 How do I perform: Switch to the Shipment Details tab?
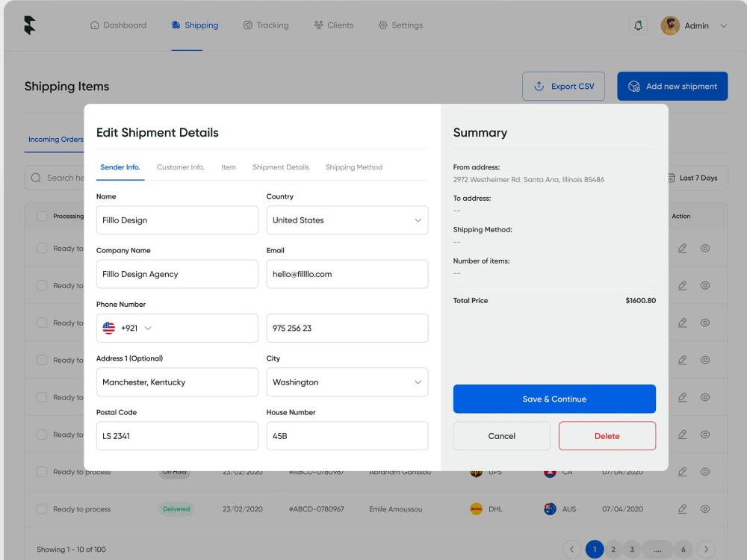click(x=281, y=167)
